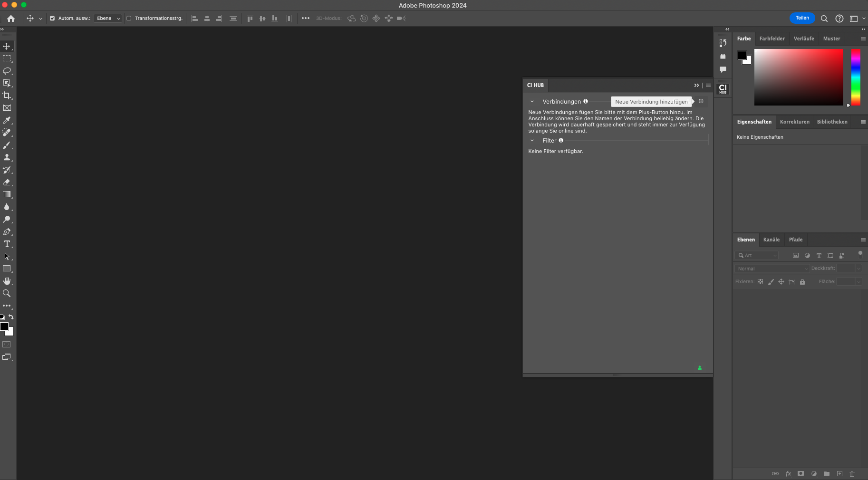Click the blue Teilen button
The width and height of the screenshot is (868, 480).
802,18
